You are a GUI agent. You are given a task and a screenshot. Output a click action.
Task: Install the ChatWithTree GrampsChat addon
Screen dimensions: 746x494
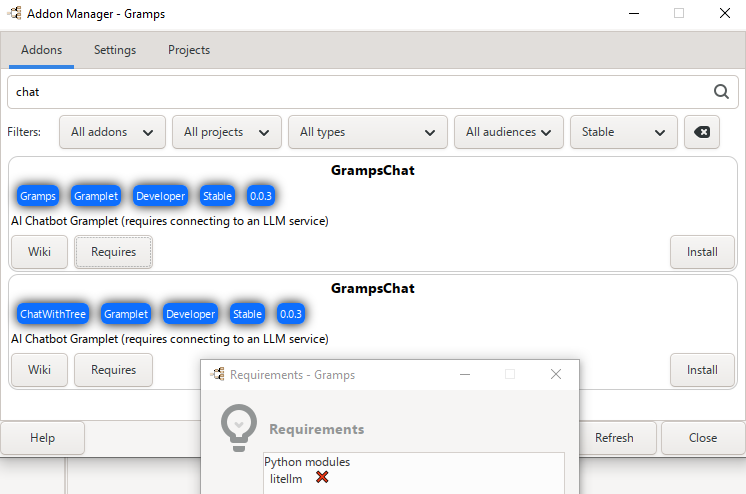point(702,370)
